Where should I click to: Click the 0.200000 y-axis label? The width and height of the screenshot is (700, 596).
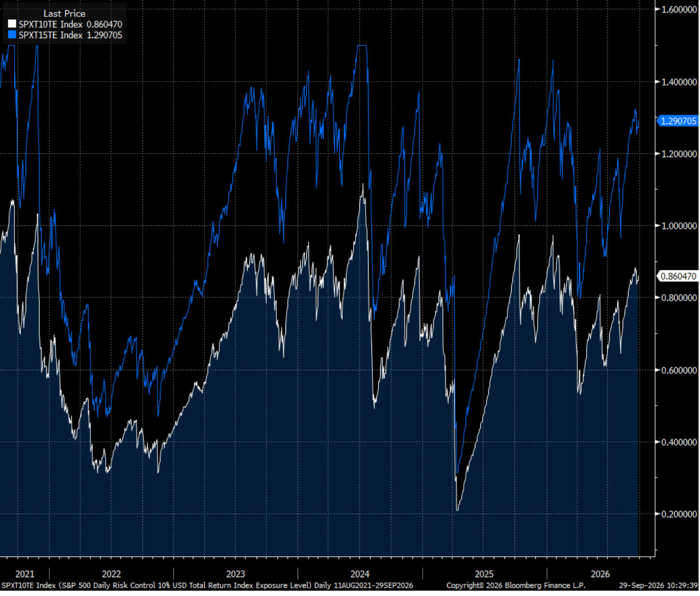[679, 514]
